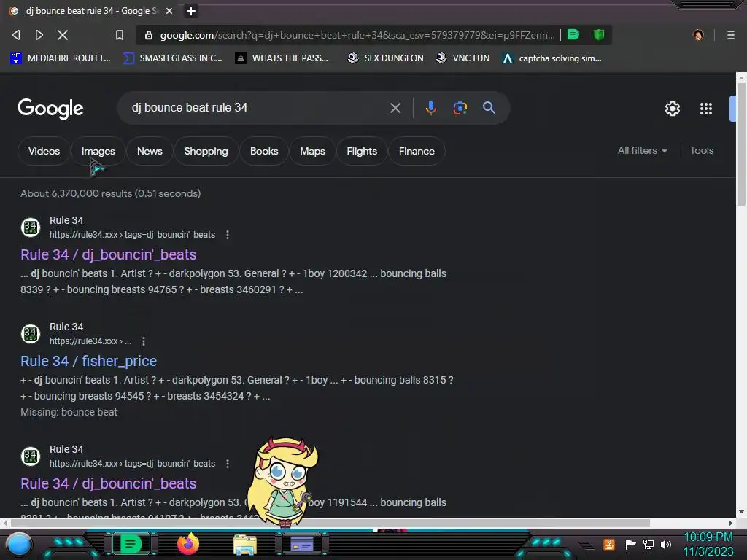The height and width of the screenshot is (560, 747).
Task: Open the browser profile avatar
Action: tap(698, 35)
